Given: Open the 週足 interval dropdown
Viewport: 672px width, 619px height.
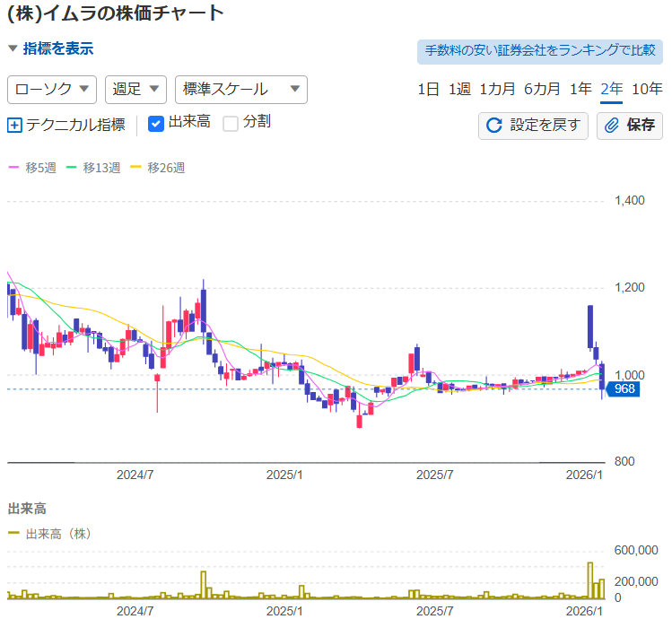Looking at the screenshot, I should 135,89.
